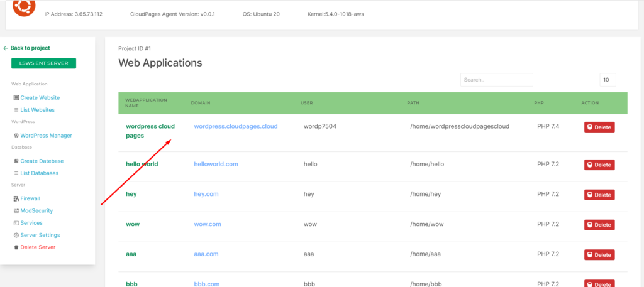Open hey.com domain link
This screenshot has height=287, width=644.
click(x=206, y=194)
